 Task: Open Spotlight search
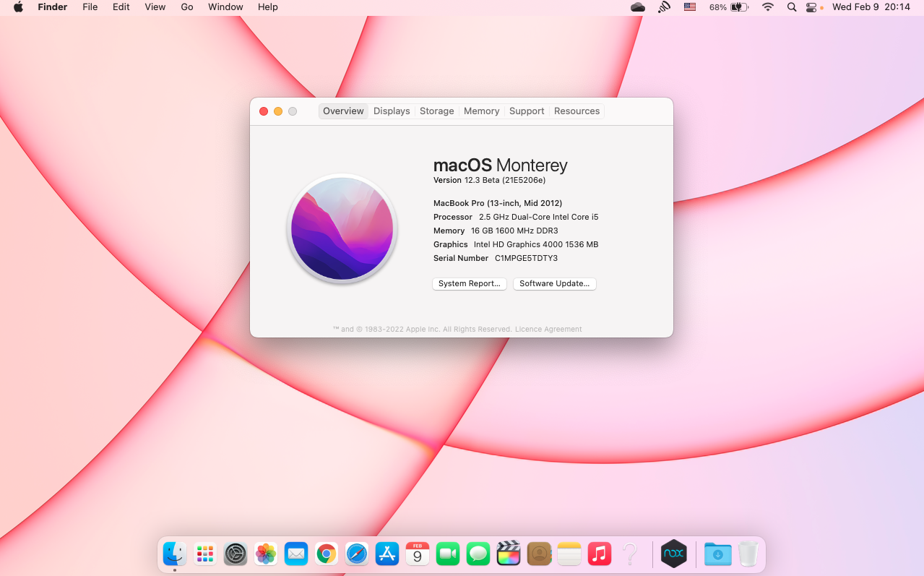(792, 7)
